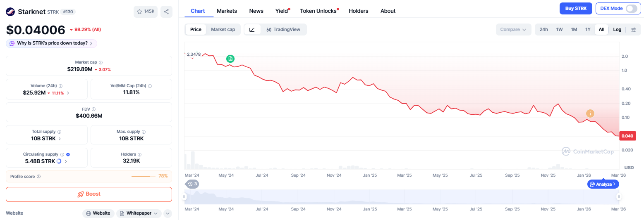Image resolution: width=644 pixels, height=220 pixels.
Task: Open chart settings sliders icon
Action: (633, 29)
